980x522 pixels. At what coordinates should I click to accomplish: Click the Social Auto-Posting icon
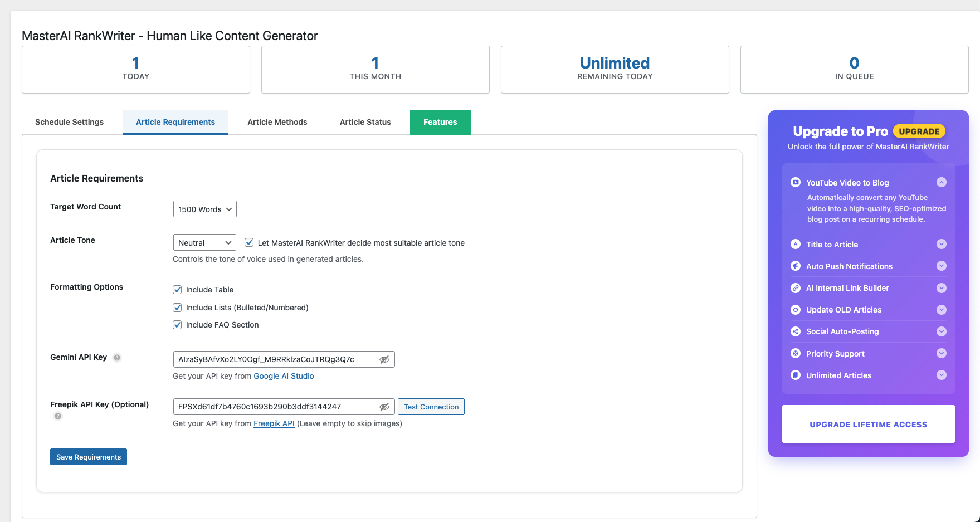click(x=796, y=331)
